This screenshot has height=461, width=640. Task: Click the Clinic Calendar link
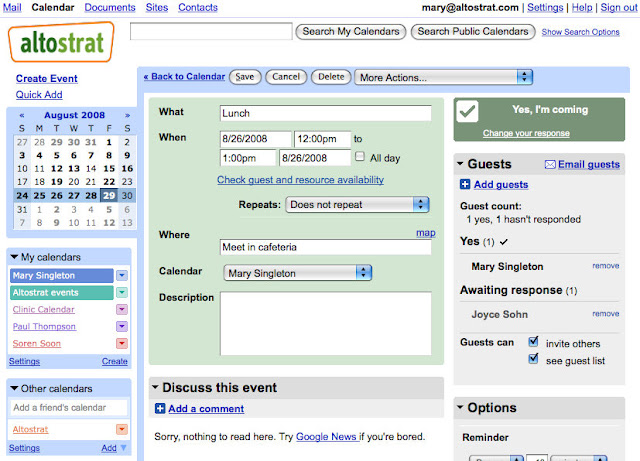tap(44, 310)
